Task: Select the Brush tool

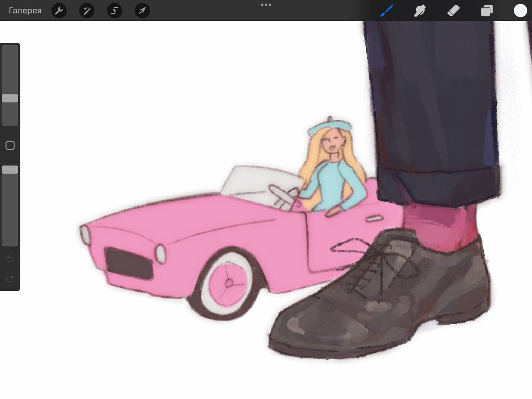Action: point(387,10)
